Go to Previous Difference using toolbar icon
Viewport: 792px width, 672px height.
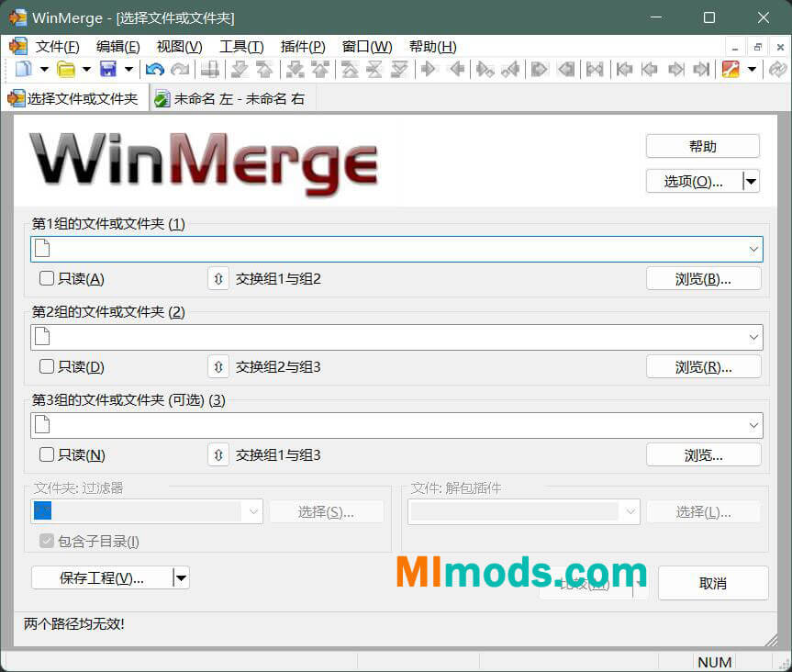tap(264, 69)
